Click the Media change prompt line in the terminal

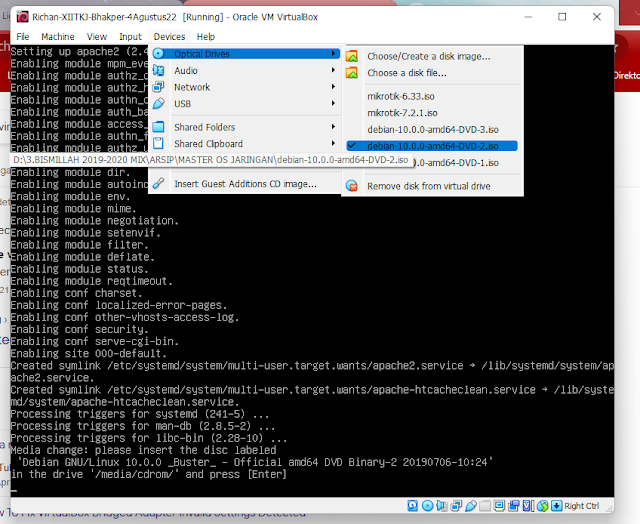[x=143, y=450]
